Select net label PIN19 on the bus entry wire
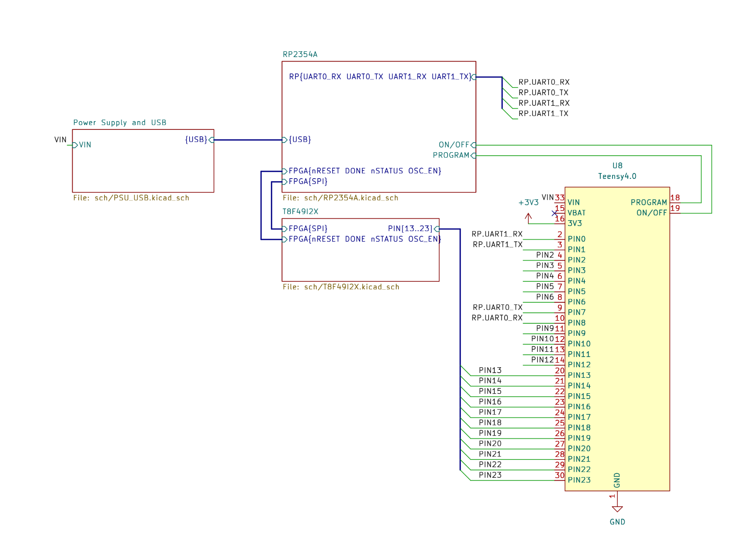 pyautogui.click(x=490, y=433)
